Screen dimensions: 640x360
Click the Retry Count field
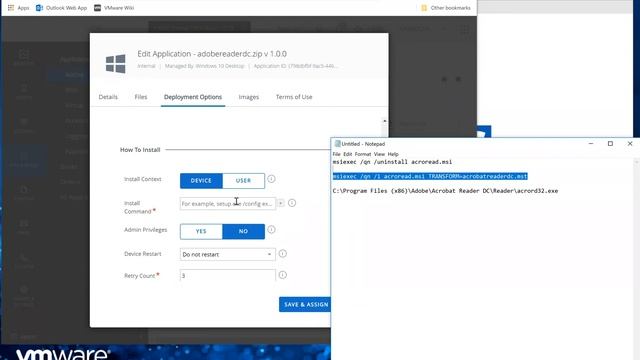[227, 276]
